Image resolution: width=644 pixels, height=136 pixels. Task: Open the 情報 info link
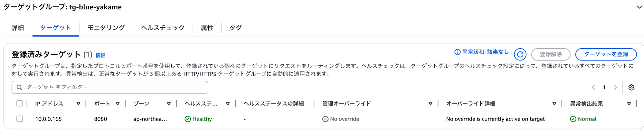[100, 55]
